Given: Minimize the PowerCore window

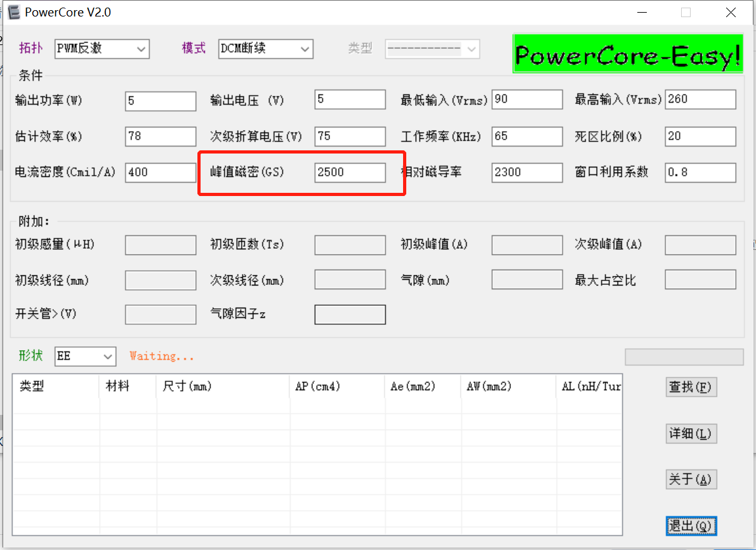Looking at the screenshot, I should coord(642,13).
